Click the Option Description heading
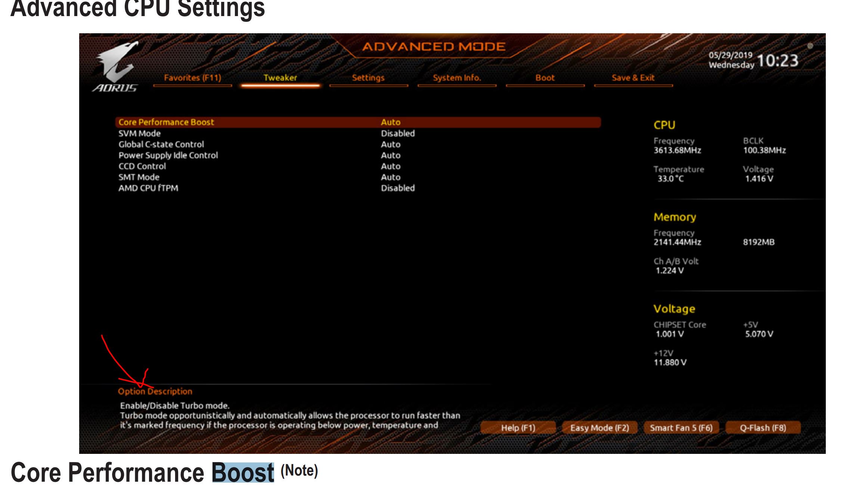The height and width of the screenshot is (486, 868). (155, 391)
